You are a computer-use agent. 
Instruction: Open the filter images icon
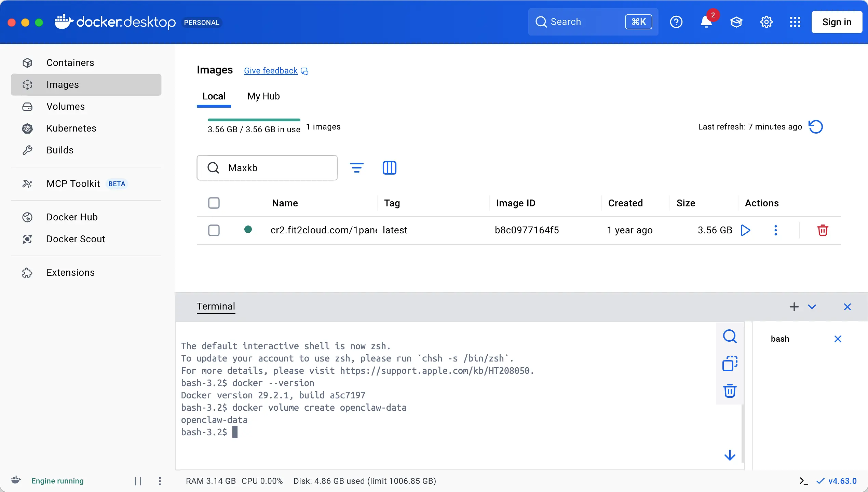click(356, 168)
